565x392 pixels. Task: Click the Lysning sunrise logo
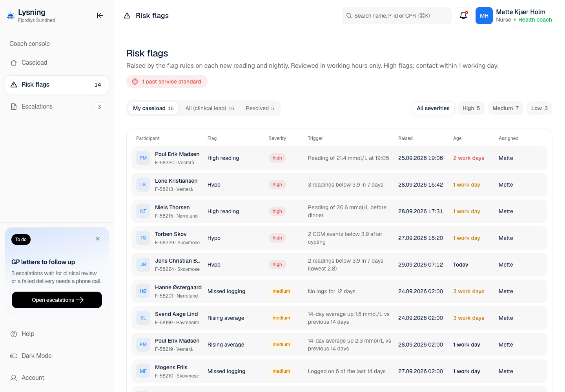click(11, 16)
